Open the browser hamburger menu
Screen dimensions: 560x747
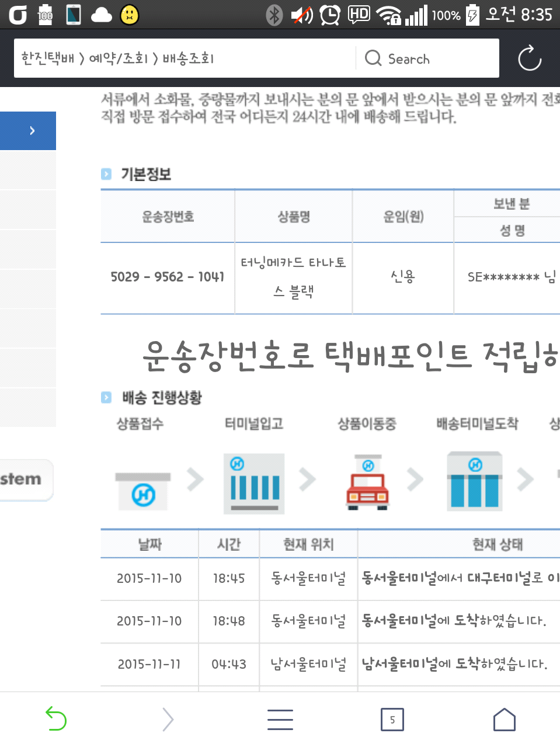point(280,719)
